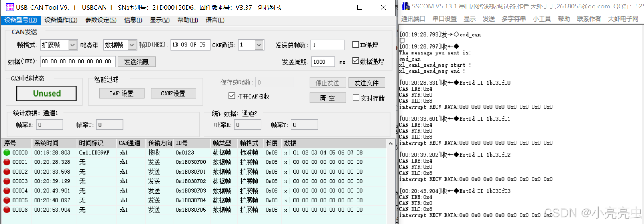The height and width of the screenshot is (224, 644).
Task: Open the 帮助(H) menu in USB-CAN Tool
Action: coord(187,20)
